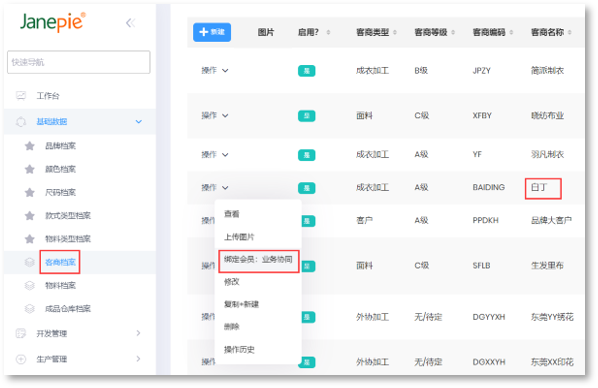The width and height of the screenshot is (598, 388).
Task: Expand the 生产管理 section arrow
Action: coord(138,359)
